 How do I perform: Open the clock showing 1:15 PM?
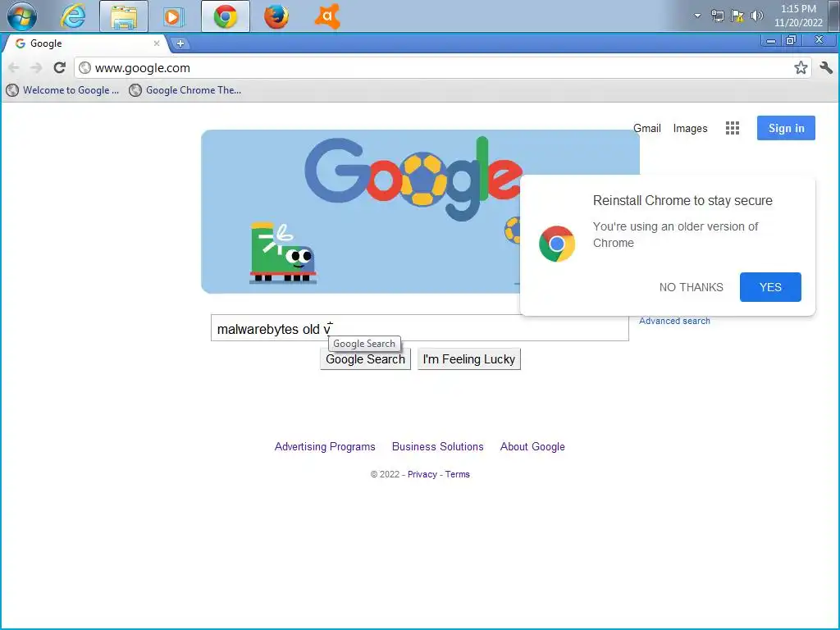798,16
